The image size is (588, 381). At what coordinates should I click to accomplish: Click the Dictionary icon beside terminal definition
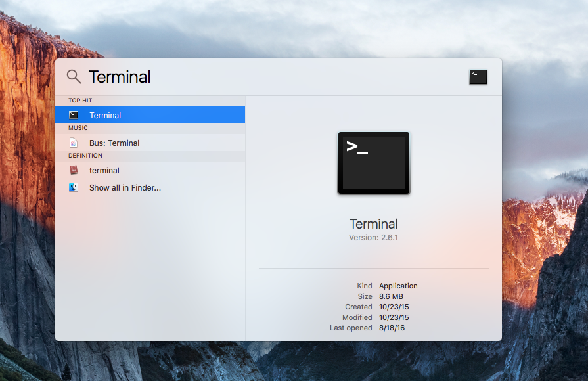(x=74, y=170)
